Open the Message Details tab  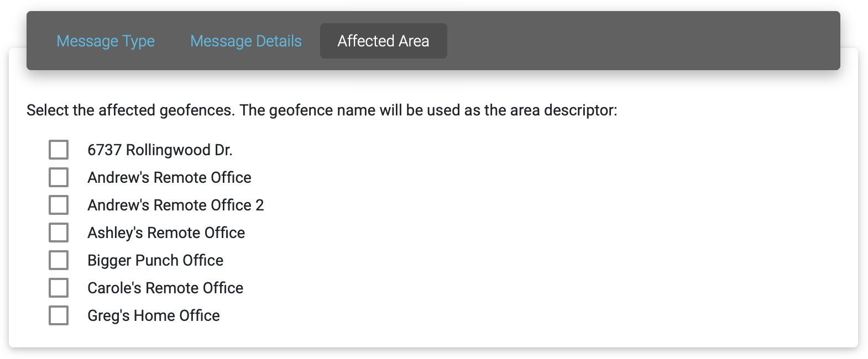coord(246,41)
